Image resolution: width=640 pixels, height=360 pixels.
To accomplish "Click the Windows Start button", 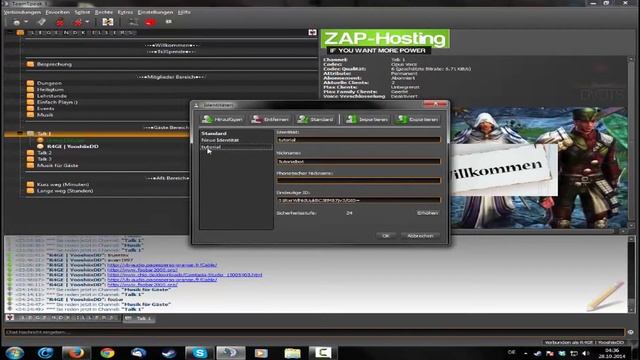I will point(15,353).
